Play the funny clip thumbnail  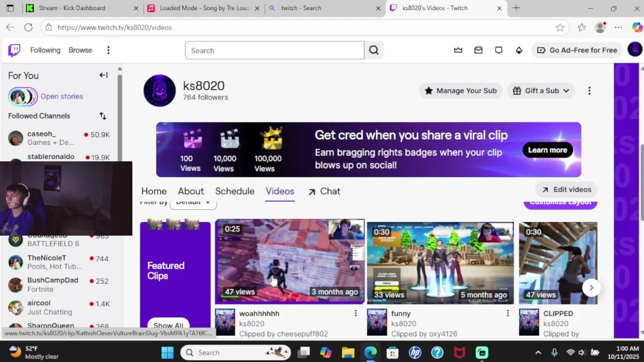[x=440, y=263]
